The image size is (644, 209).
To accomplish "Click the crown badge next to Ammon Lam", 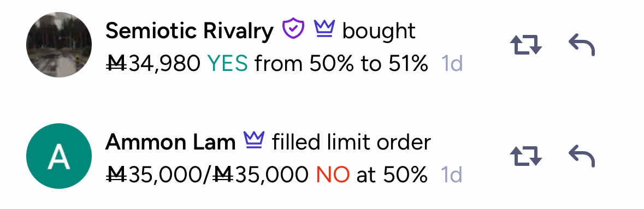I will pos(254,140).
